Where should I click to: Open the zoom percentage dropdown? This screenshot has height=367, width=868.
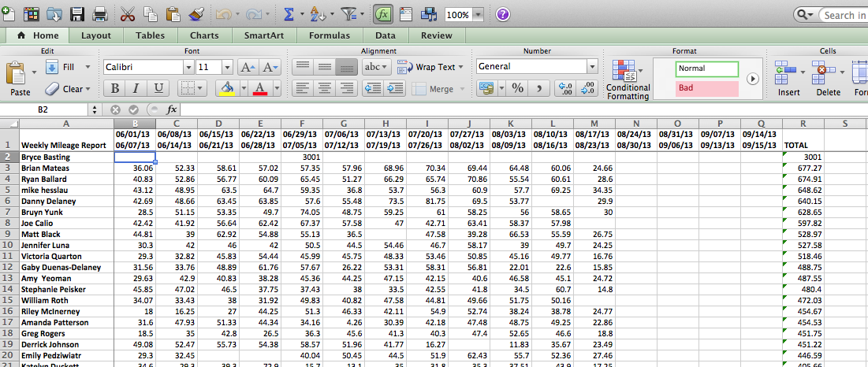(479, 15)
